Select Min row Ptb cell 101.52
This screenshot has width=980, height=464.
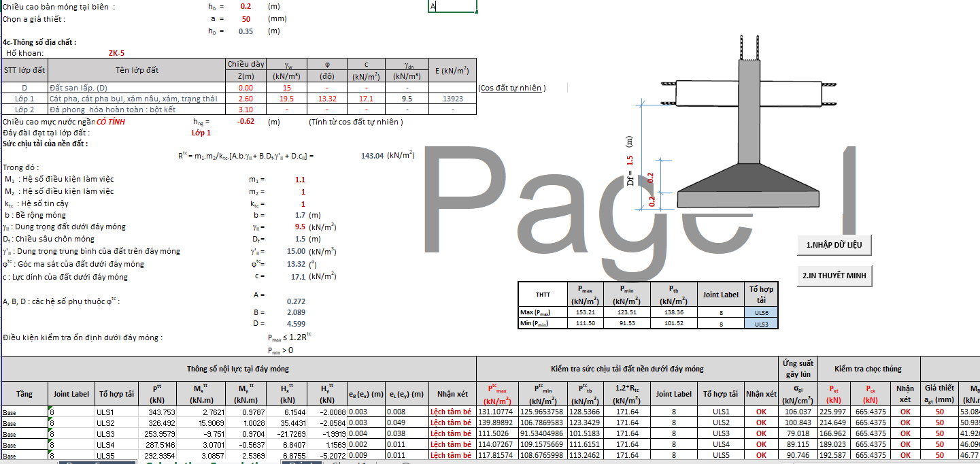(x=674, y=323)
